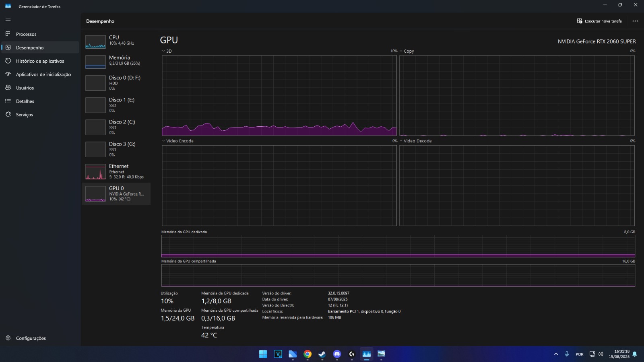Open the Copy engine dropdown
The width and height of the screenshot is (644, 362).
point(401,51)
